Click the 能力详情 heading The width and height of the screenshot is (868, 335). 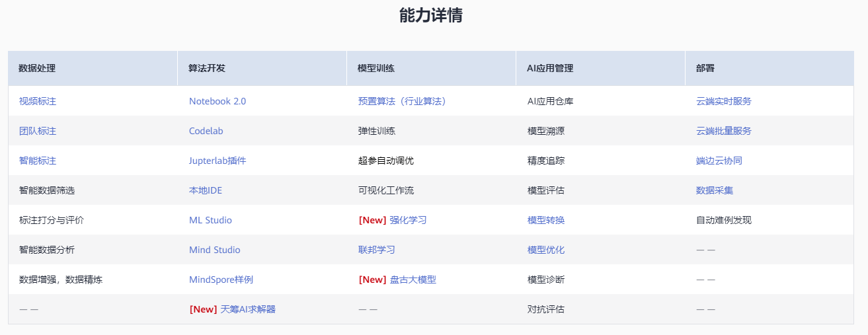coord(431,15)
